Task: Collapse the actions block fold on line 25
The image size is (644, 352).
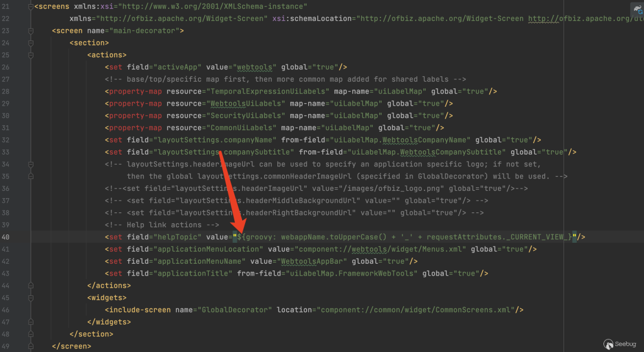Action: click(x=31, y=55)
